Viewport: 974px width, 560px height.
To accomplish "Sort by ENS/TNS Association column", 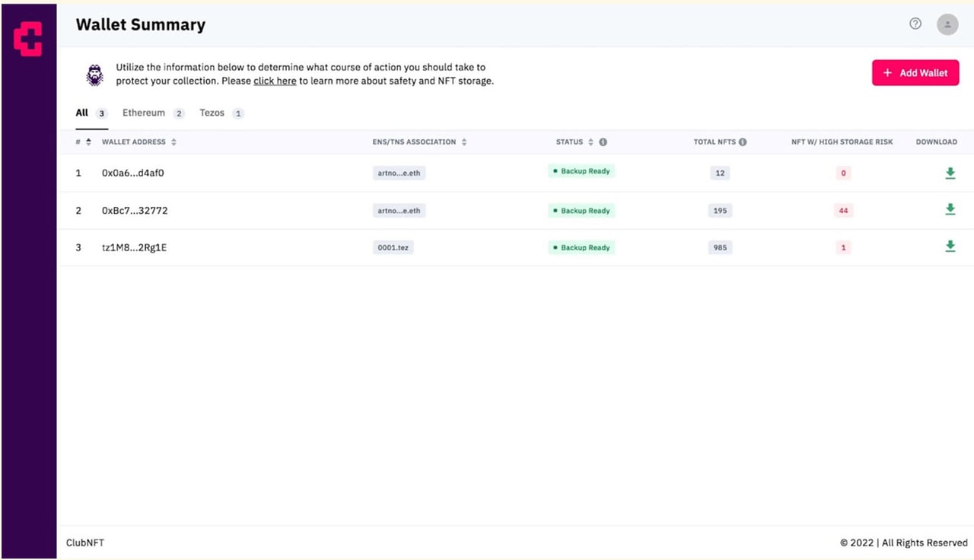I will (464, 142).
